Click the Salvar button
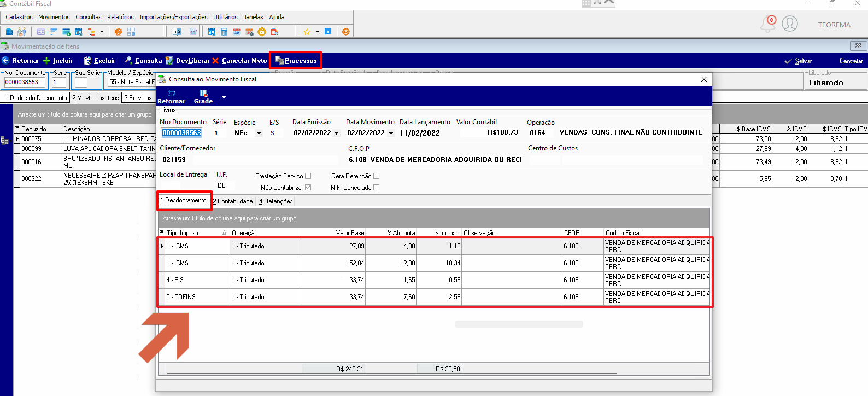 [799, 61]
